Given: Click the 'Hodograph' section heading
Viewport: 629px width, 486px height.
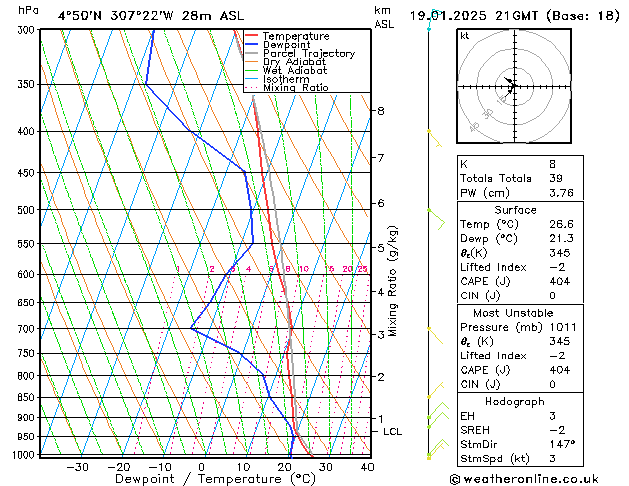Looking at the screenshot, I should (515, 402).
